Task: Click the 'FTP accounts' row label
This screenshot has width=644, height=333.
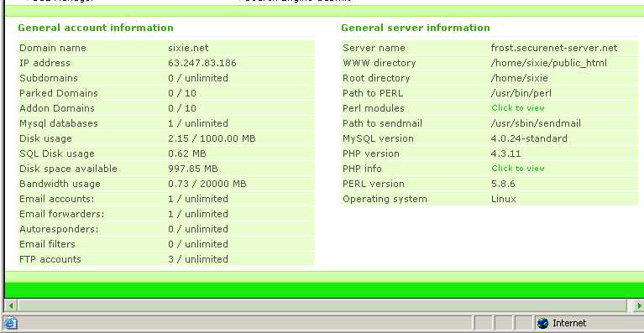Action: pos(50,259)
